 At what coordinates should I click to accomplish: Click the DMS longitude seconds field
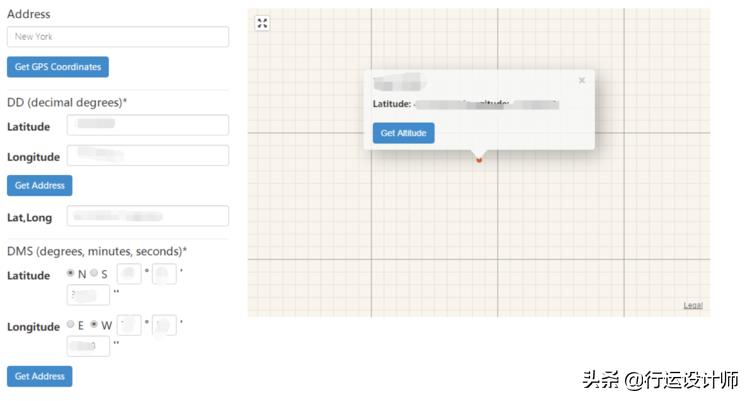pyautogui.click(x=88, y=346)
